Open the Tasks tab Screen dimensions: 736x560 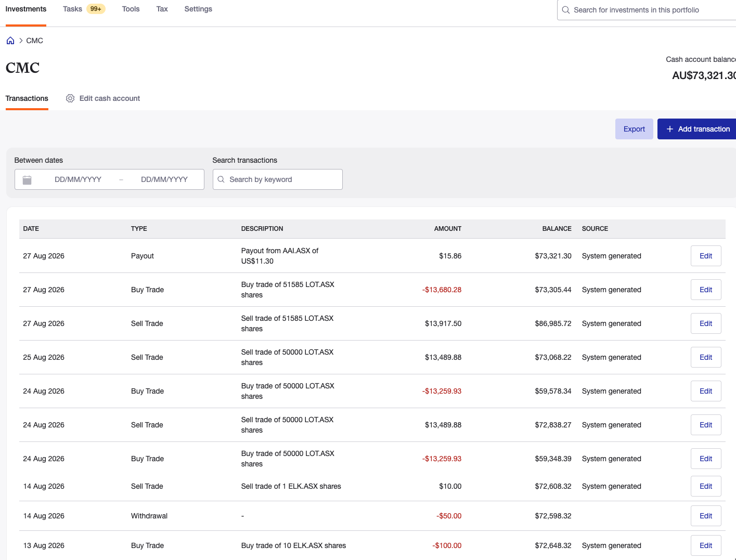[x=72, y=9]
